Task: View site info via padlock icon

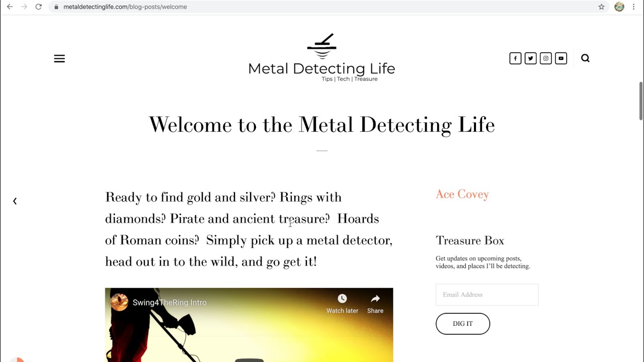Action: point(56,7)
